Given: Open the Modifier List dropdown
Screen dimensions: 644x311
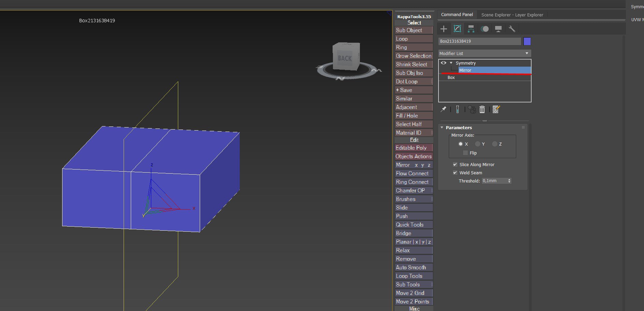Looking at the screenshot, I should pyautogui.click(x=485, y=53).
